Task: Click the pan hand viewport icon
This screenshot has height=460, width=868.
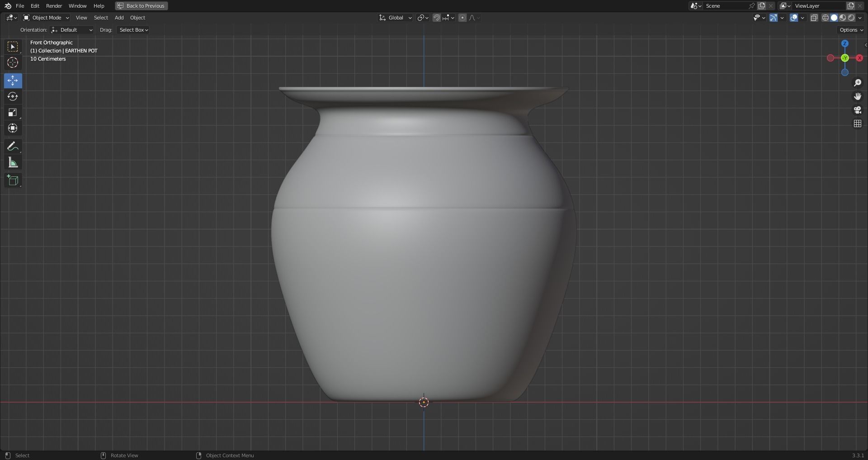Action: 858,96
